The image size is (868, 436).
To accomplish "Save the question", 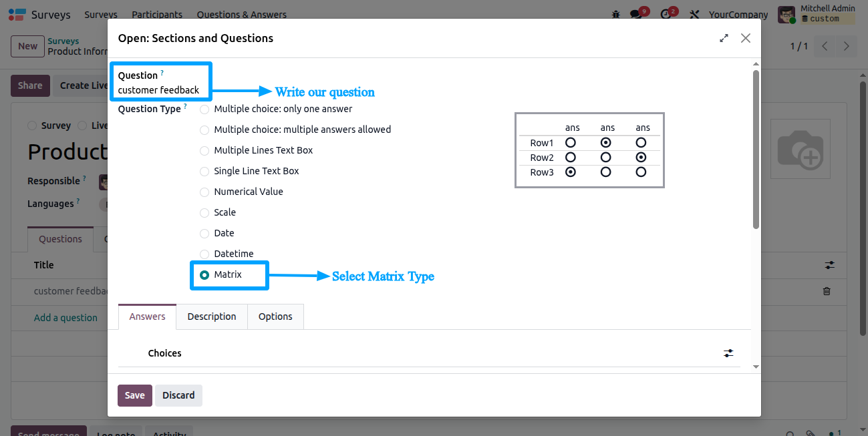I will click(135, 395).
